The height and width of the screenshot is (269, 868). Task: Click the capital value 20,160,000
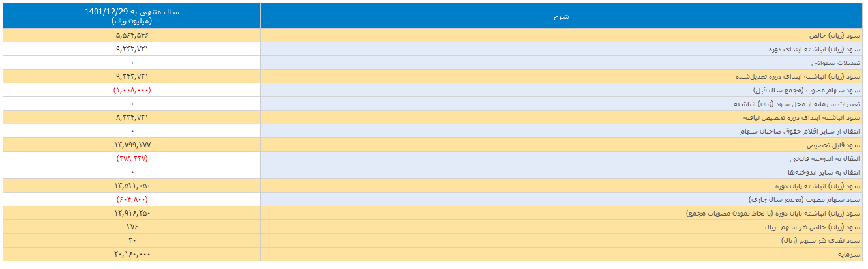pos(132,254)
